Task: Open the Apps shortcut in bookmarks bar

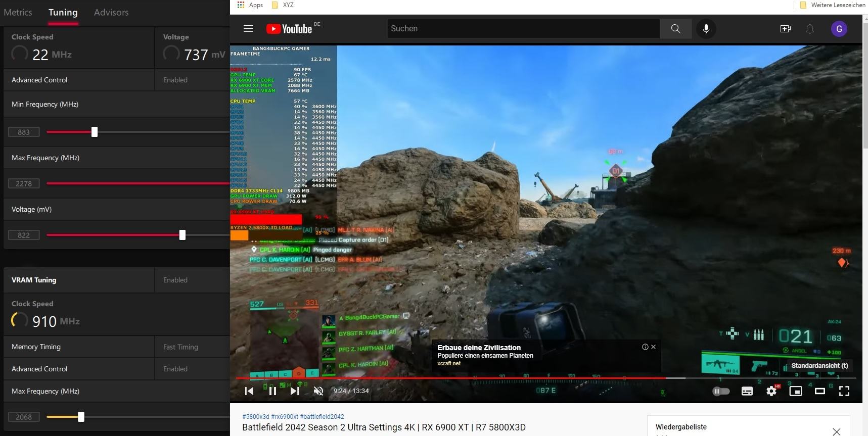Action: click(250, 5)
